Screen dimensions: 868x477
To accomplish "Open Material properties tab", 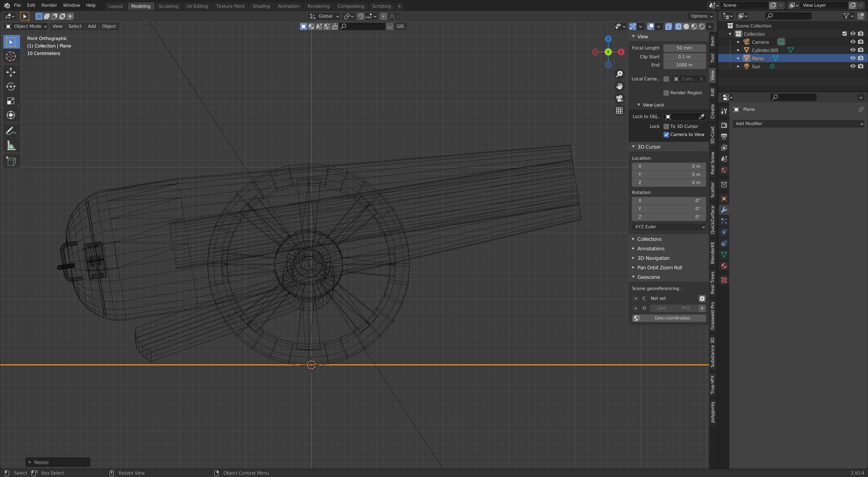I will click(724, 266).
